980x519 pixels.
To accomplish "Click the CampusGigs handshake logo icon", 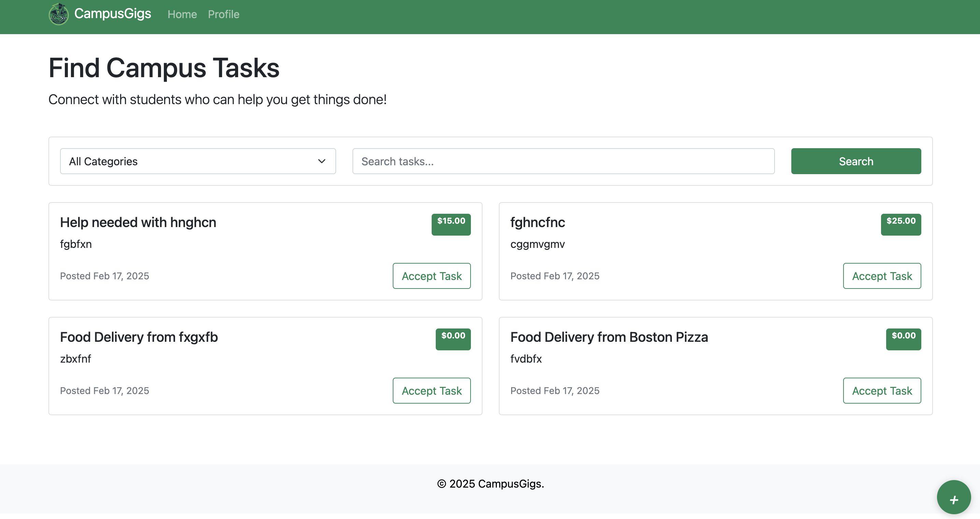I will pyautogui.click(x=59, y=14).
